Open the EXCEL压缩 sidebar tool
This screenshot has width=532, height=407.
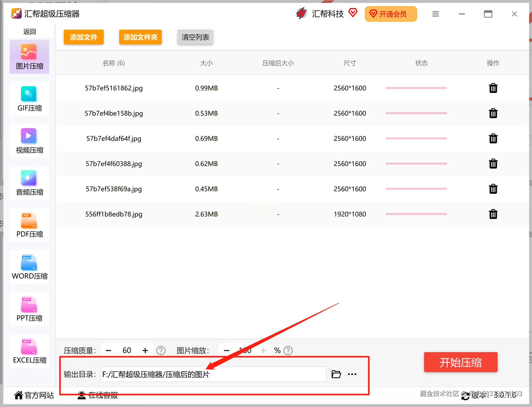29,351
